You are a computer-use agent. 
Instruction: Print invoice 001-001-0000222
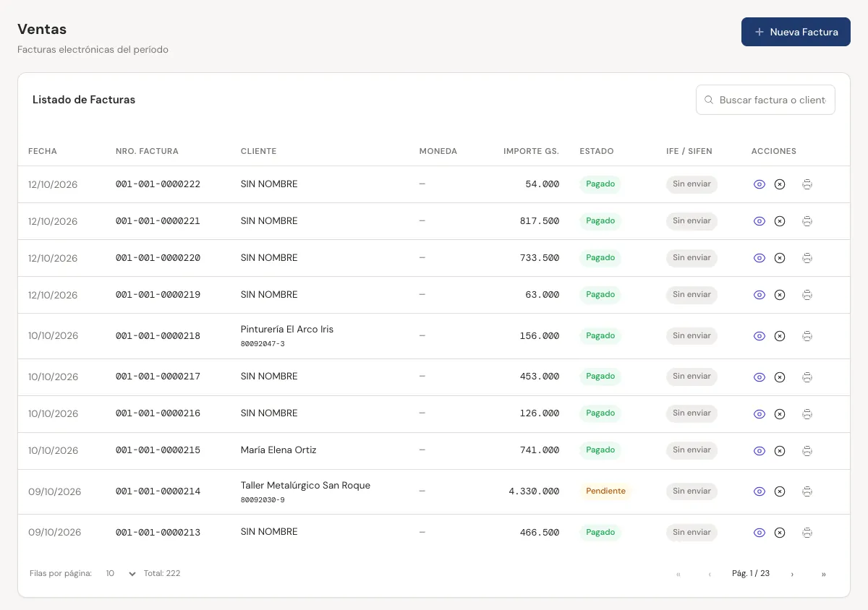(x=807, y=184)
